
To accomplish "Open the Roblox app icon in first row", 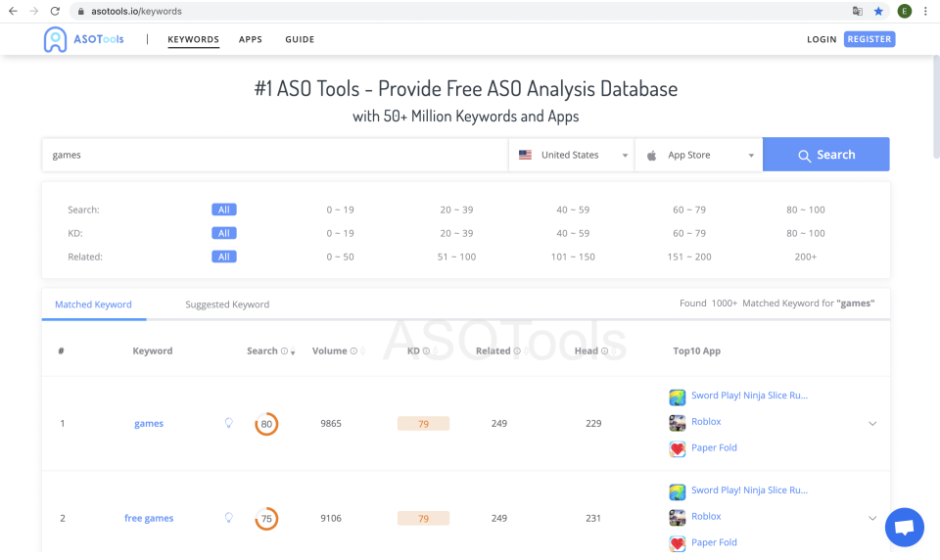I will (678, 423).
